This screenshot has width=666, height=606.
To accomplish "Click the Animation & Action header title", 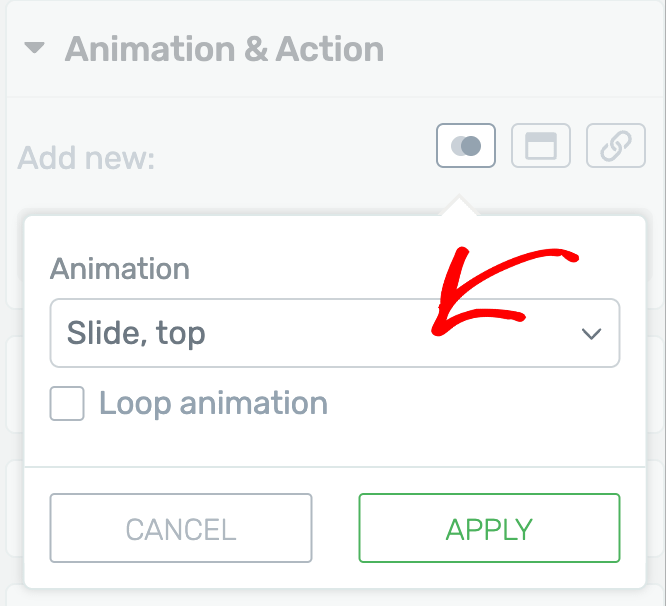I will (x=224, y=49).
